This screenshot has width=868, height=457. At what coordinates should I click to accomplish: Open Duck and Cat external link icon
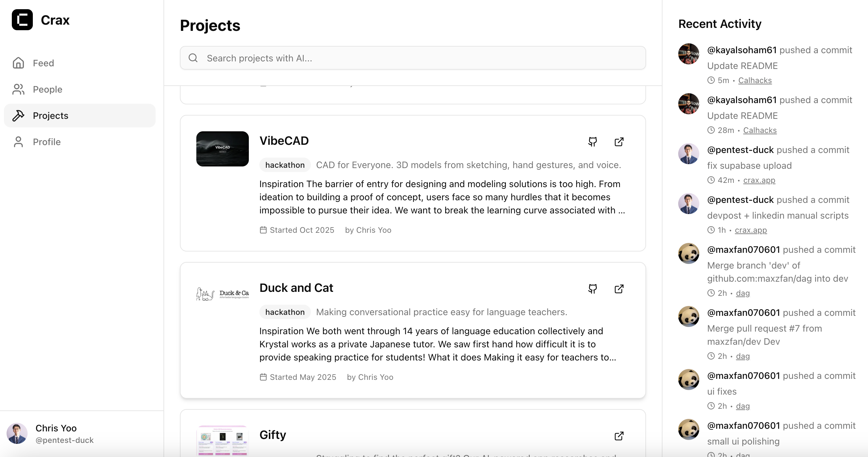619,289
